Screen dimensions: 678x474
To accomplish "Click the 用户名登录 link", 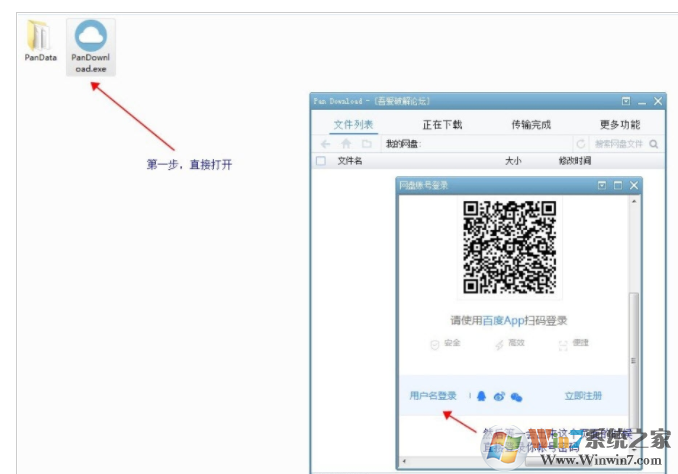I will point(433,396).
